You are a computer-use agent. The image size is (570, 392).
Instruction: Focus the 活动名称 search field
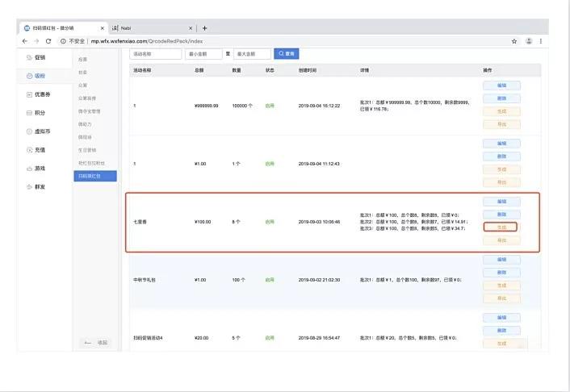tap(156, 54)
